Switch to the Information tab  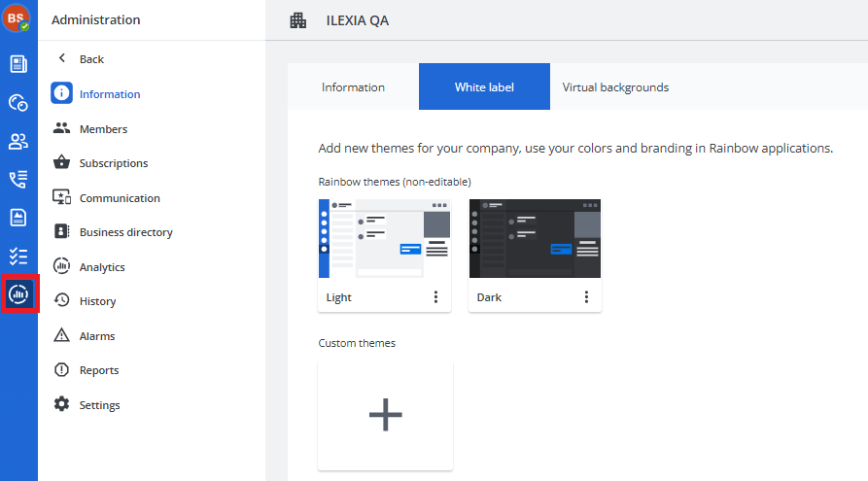(353, 86)
